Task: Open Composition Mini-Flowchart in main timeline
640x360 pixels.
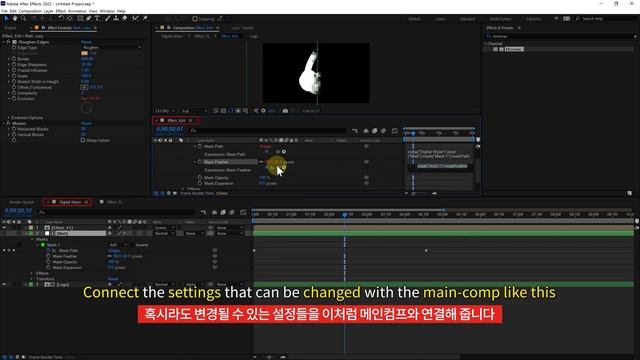Action: point(204,212)
